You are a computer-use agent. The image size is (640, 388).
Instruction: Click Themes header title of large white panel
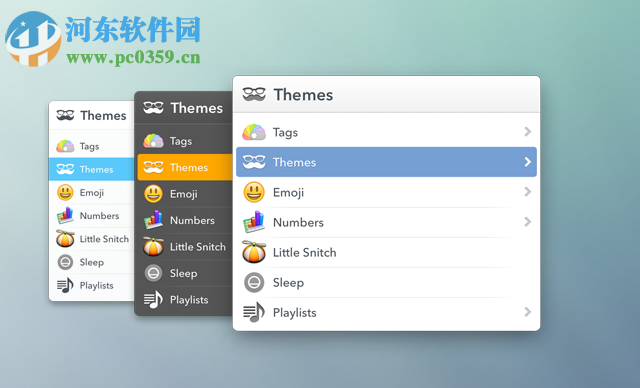(x=303, y=95)
